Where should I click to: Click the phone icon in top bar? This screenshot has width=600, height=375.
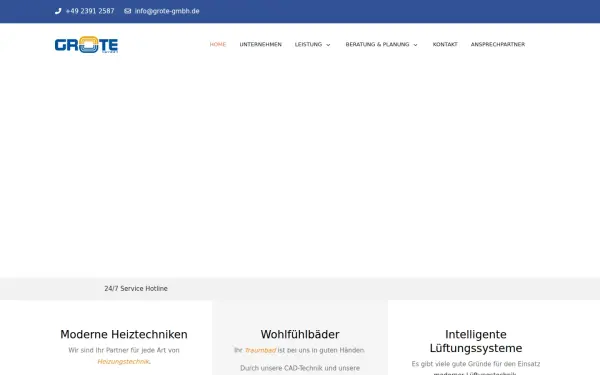[58, 11]
